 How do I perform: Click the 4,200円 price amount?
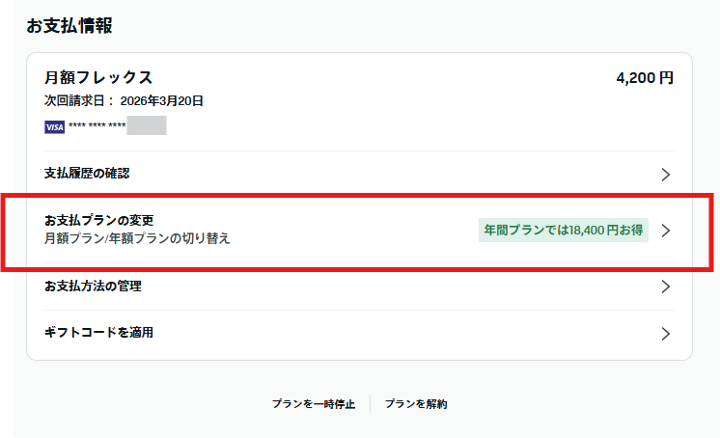pos(645,77)
